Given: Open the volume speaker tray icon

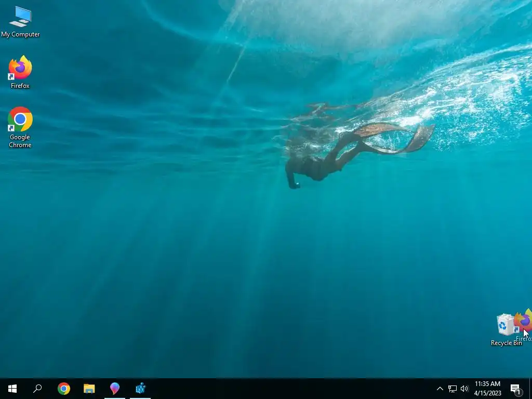Looking at the screenshot, I should tap(464, 389).
